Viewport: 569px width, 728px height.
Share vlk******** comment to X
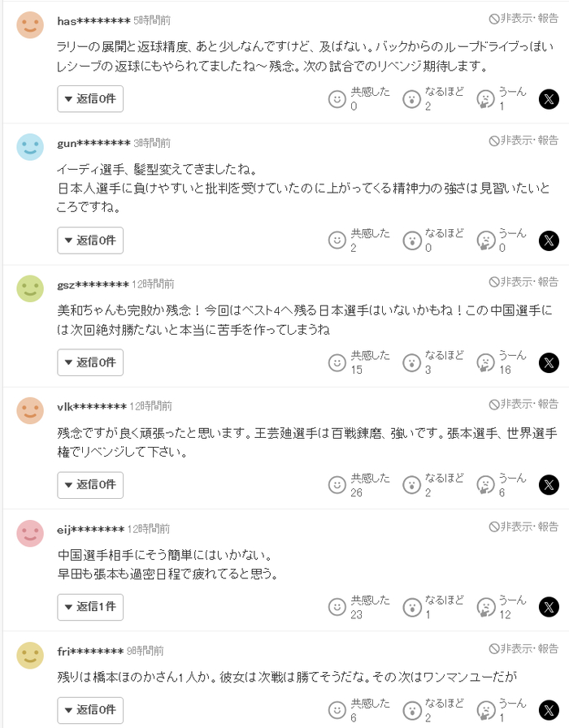pos(549,485)
